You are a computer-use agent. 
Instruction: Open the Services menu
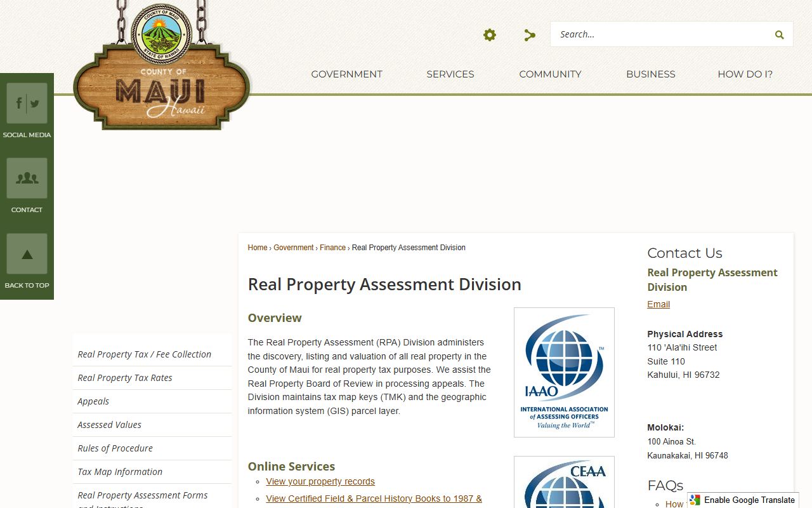click(x=450, y=74)
